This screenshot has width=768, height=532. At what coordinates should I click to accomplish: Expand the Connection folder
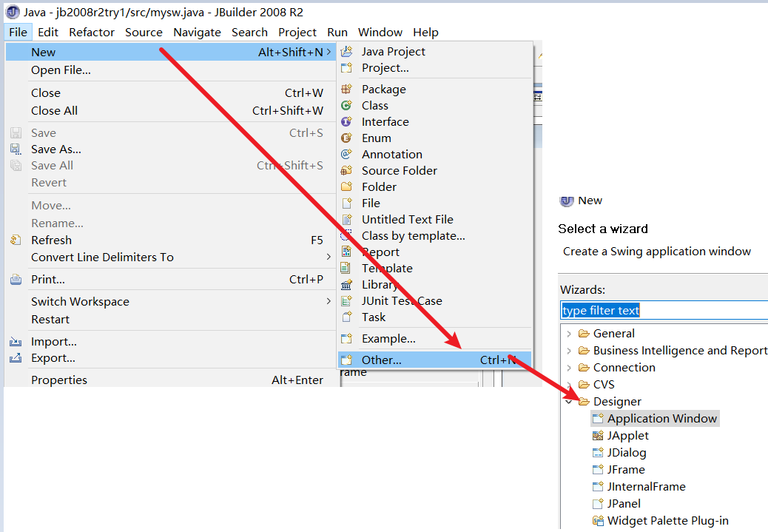pyautogui.click(x=569, y=368)
